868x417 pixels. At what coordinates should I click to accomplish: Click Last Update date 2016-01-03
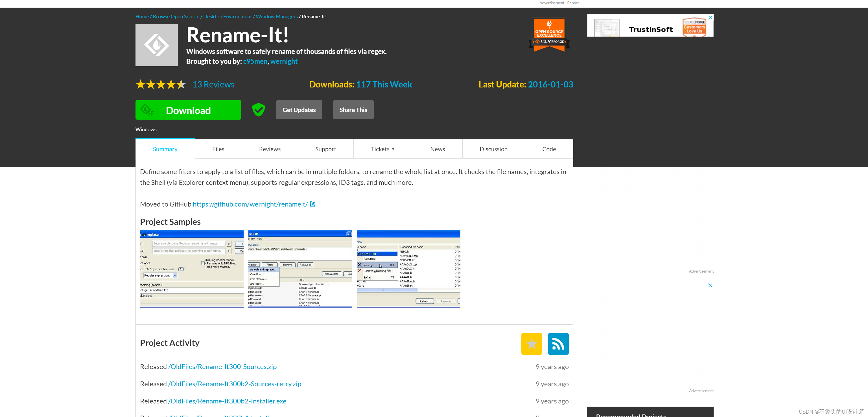[x=550, y=85]
